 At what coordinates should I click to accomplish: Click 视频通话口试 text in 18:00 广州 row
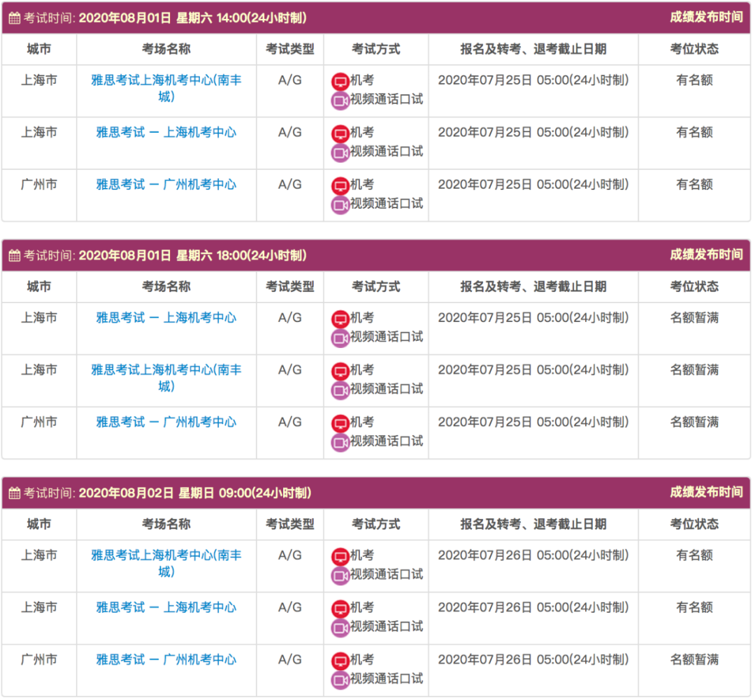[x=387, y=442]
